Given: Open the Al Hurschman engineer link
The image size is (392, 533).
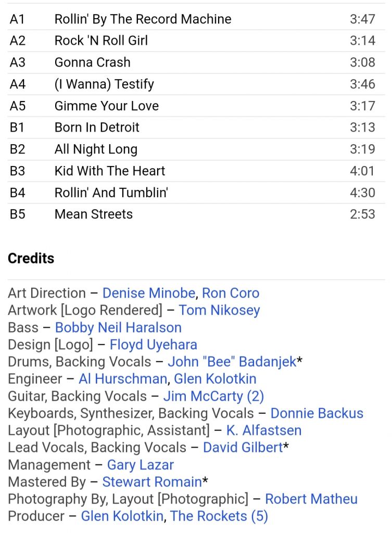Looking at the screenshot, I should [123, 379].
